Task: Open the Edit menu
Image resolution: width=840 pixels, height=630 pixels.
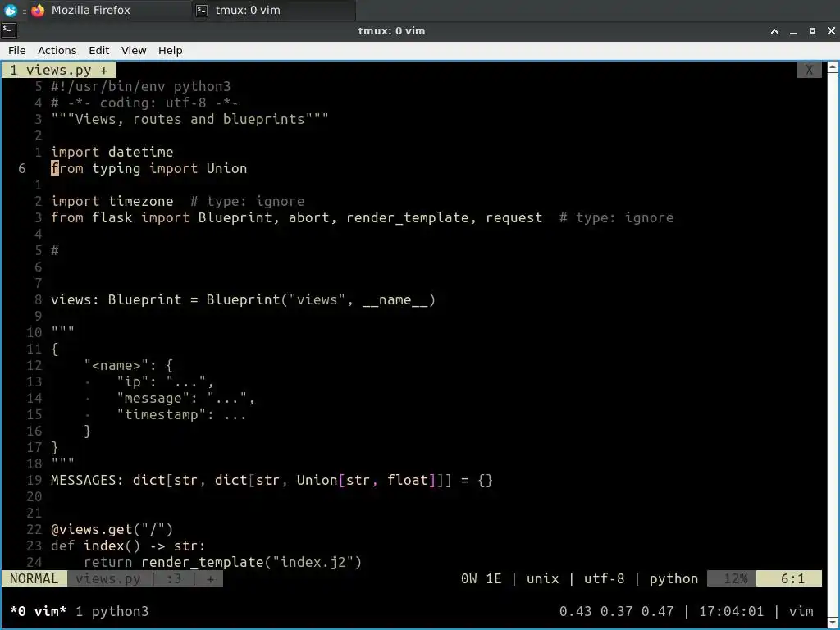Action: pos(98,50)
